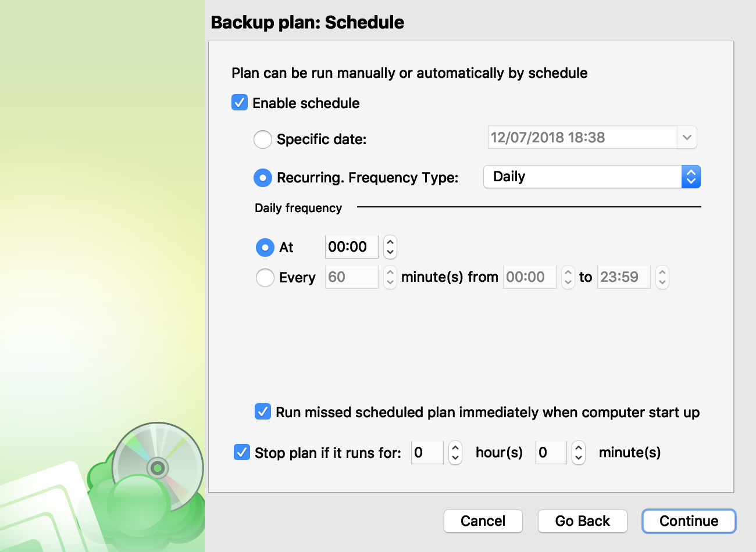Check 'Run missed scheduled plan immediately' option

(x=262, y=411)
